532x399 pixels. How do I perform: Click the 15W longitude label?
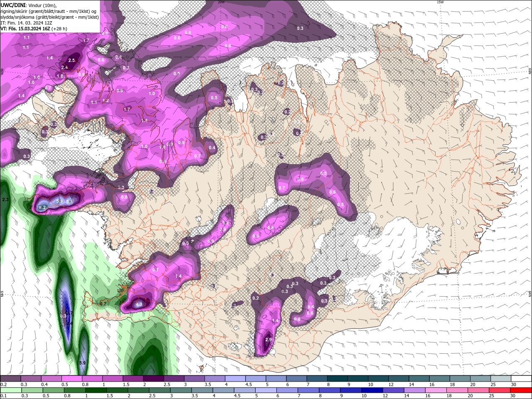(440, 2)
